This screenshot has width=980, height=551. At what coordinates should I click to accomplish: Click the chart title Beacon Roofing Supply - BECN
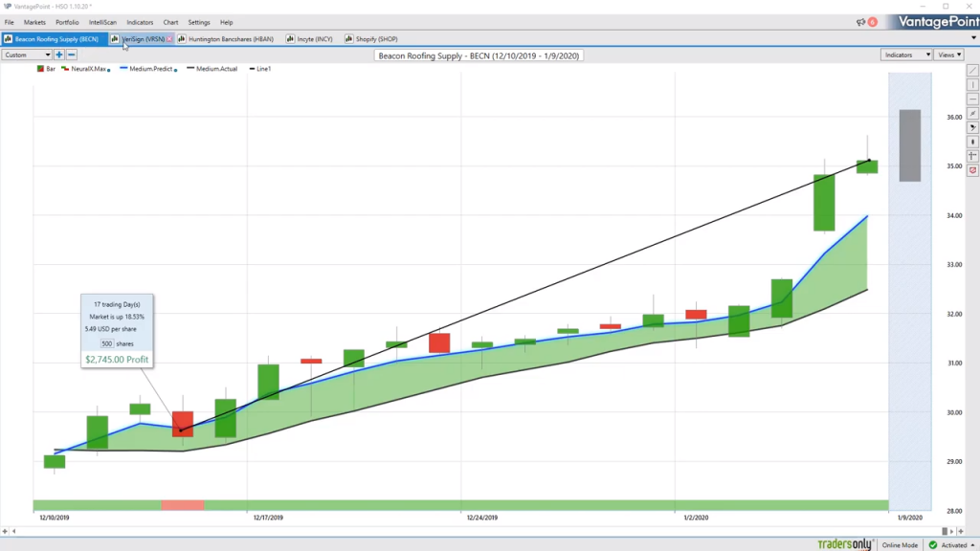479,55
